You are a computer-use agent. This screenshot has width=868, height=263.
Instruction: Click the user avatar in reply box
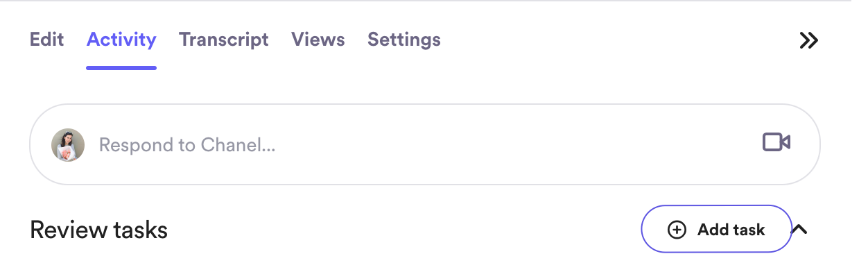(68, 145)
